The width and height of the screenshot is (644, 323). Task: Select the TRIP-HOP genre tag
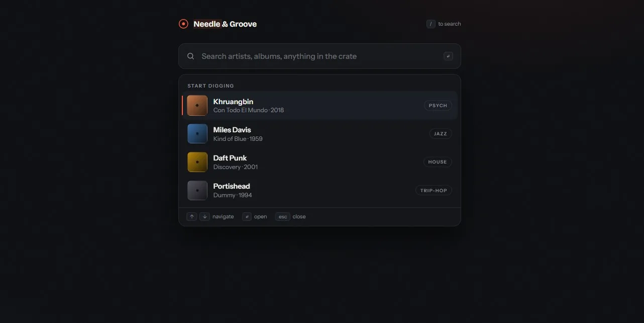point(434,190)
